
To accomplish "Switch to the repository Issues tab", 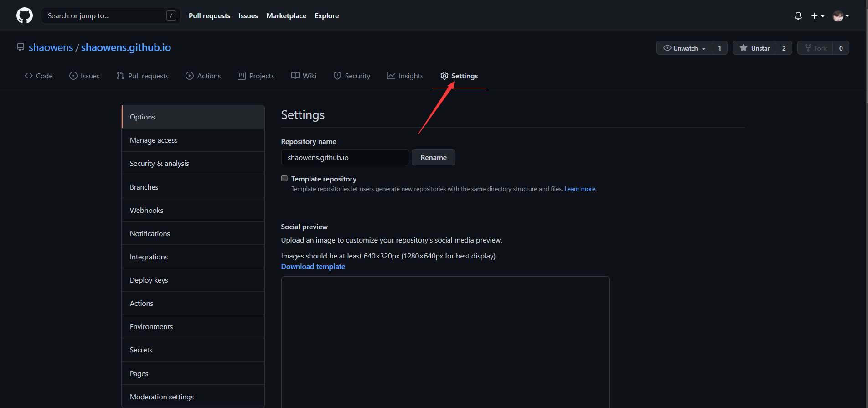I will [x=84, y=76].
